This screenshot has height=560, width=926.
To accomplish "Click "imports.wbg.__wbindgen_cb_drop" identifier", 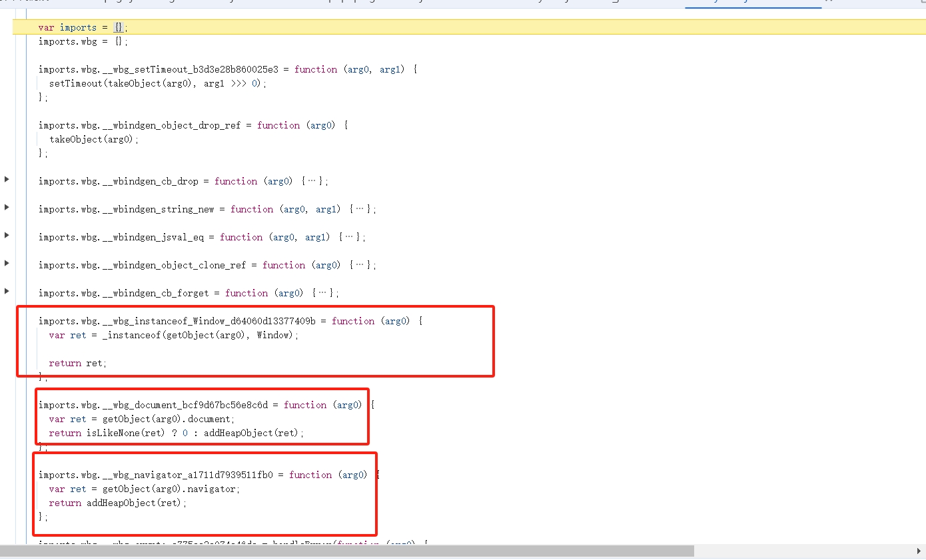I will click(x=118, y=181).
